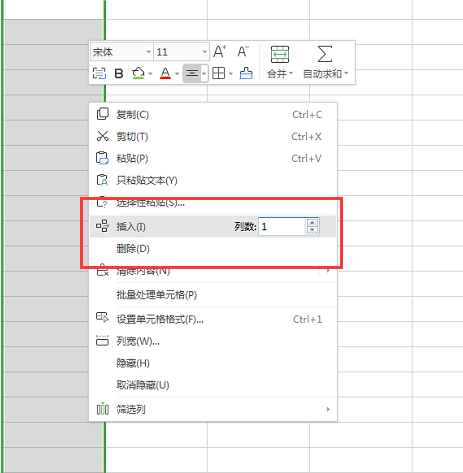Click the format painter brush icon
The width and height of the screenshot is (463, 473).
(246, 73)
